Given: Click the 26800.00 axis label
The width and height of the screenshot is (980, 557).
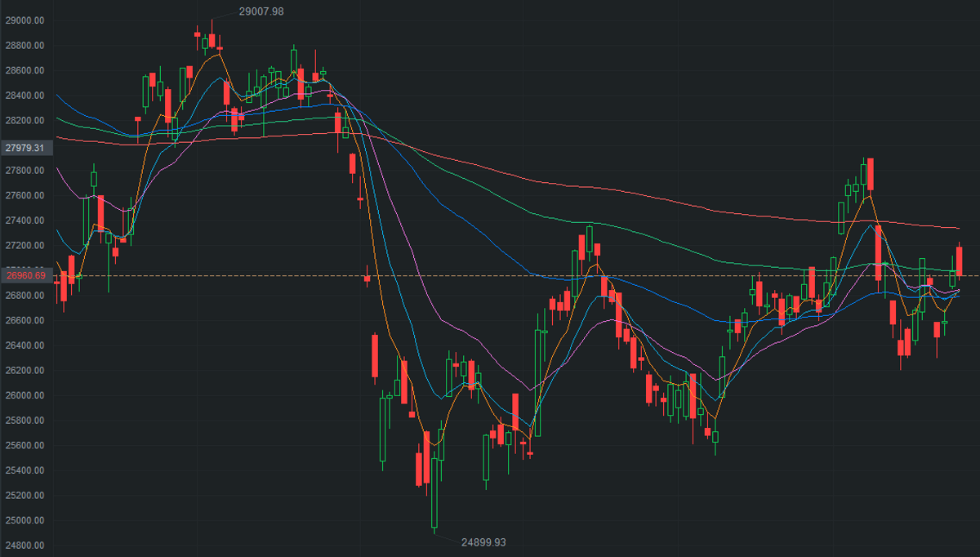Looking at the screenshot, I should click(24, 296).
